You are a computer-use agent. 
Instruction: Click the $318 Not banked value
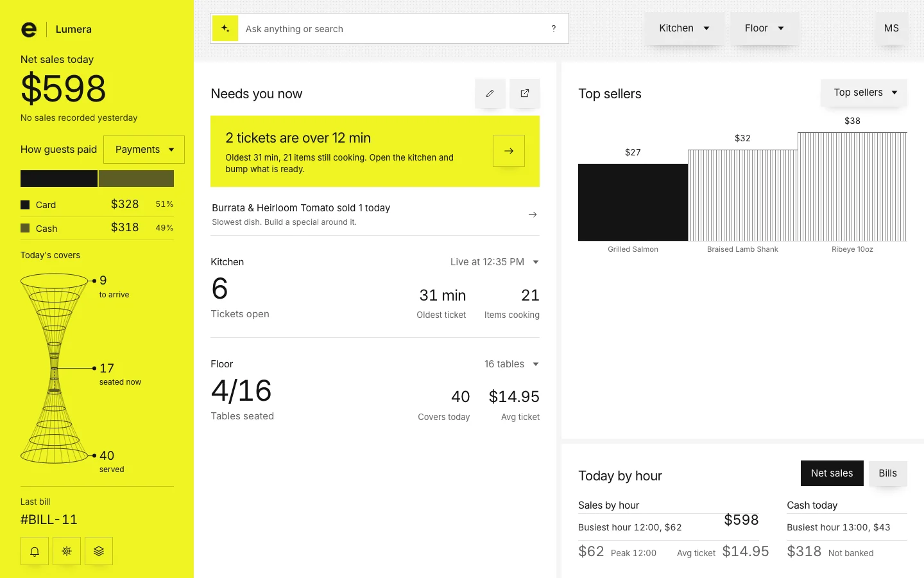[830, 552]
